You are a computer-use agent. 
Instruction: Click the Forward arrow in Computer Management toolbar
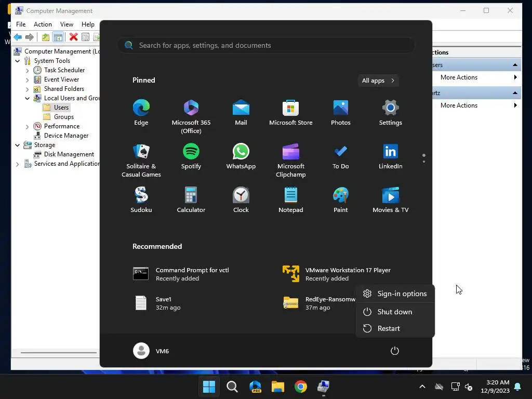(30, 37)
